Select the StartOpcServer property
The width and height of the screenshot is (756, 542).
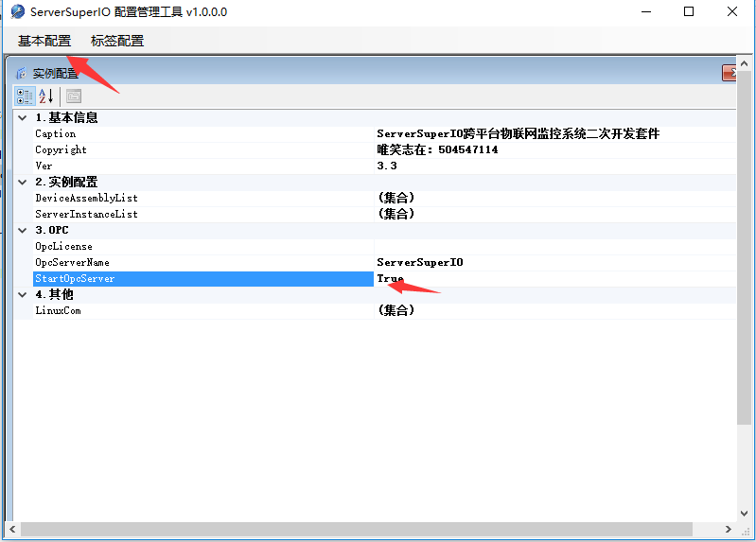[x=203, y=279]
